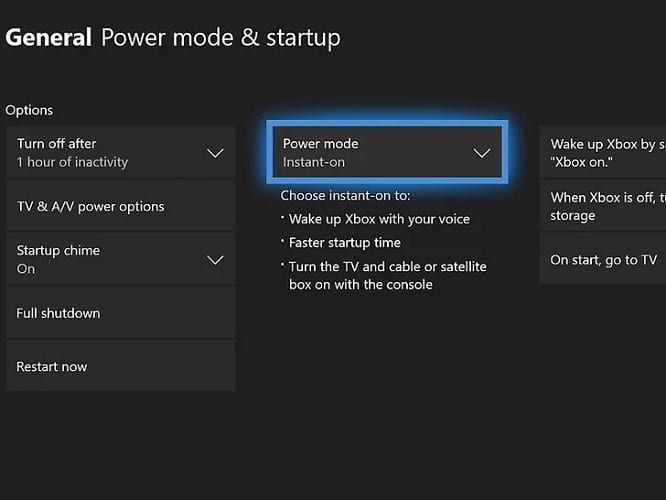This screenshot has width=666, height=500.
Task: Choose Restart now
Action: pyautogui.click(x=121, y=367)
